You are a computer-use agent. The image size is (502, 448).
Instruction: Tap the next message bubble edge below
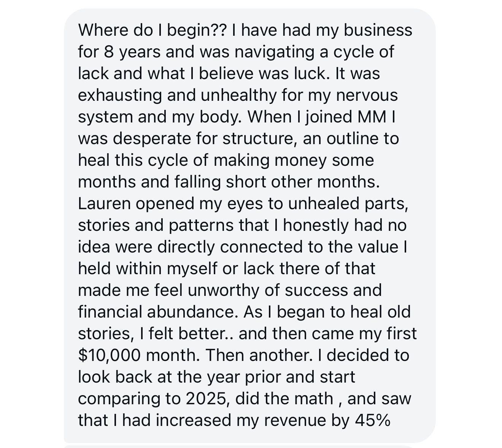point(239,446)
